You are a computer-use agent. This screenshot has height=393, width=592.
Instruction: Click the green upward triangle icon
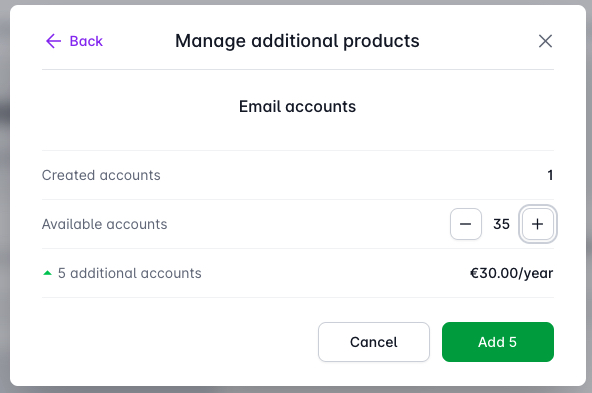47,273
